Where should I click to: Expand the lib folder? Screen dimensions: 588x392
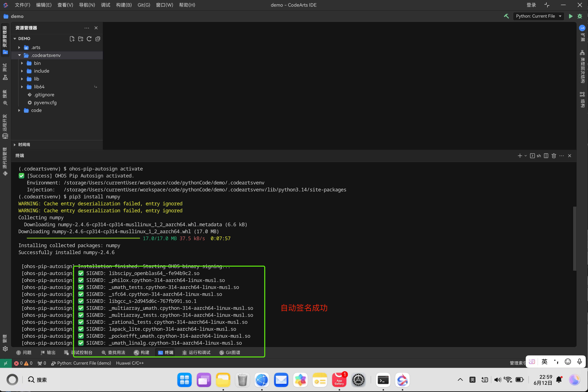tap(22, 79)
